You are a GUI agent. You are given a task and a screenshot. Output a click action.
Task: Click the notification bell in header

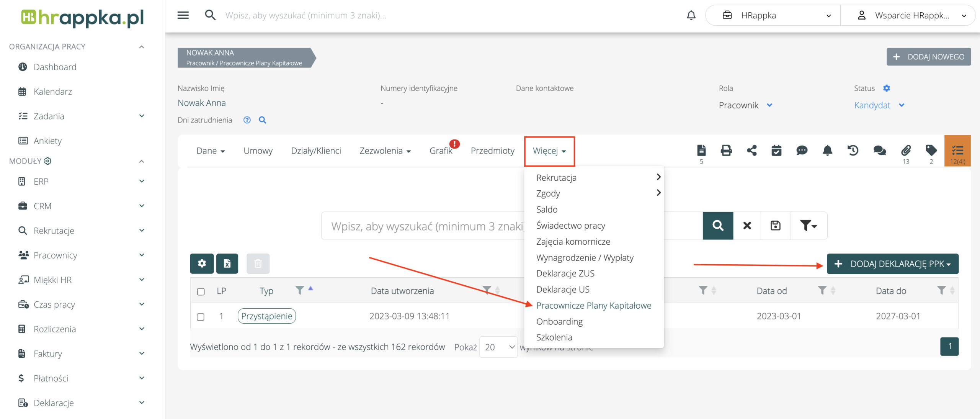click(x=691, y=15)
